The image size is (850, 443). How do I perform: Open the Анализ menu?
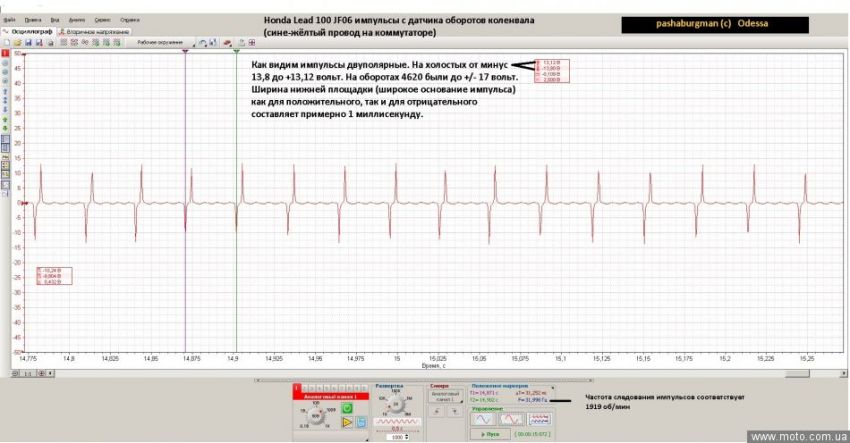tap(76, 20)
